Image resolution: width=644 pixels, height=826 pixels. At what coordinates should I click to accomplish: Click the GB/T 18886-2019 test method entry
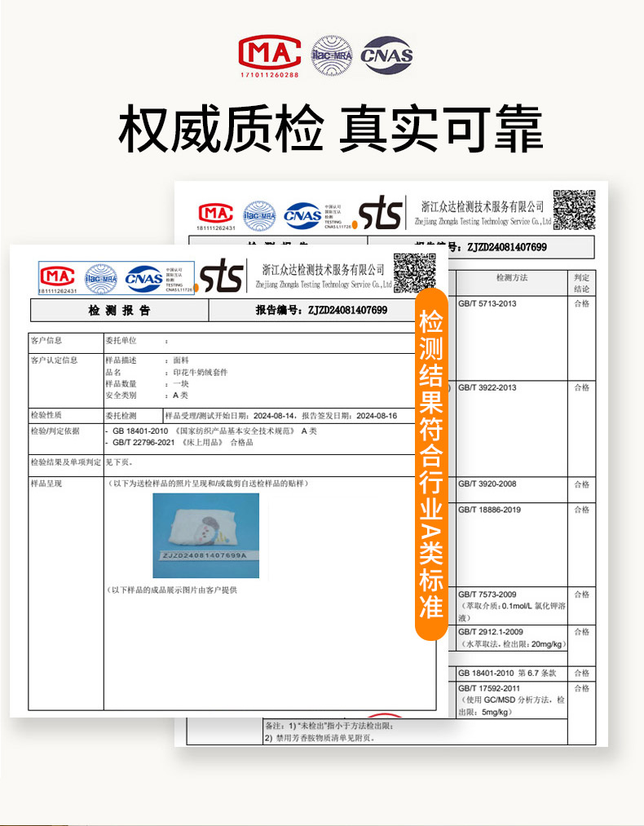point(489,510)
